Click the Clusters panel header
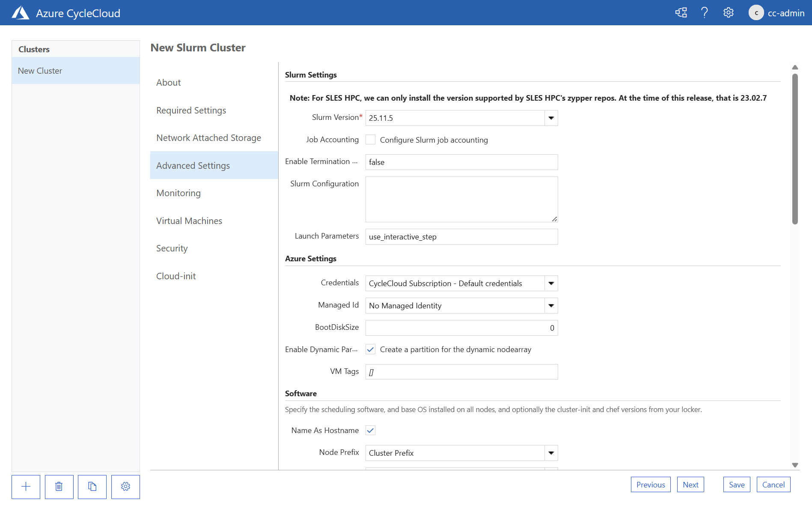The width and height of the screenshot is (812, 505). 76,49
